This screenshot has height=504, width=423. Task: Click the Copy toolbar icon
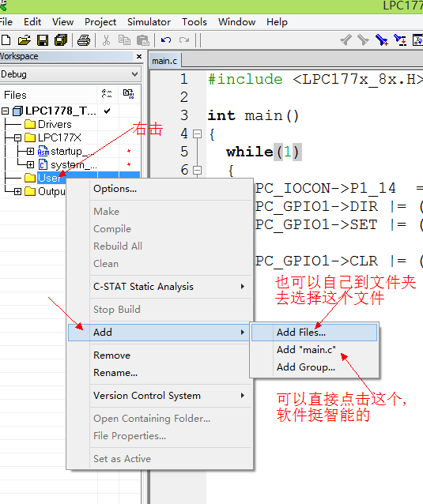pos(124,40)
